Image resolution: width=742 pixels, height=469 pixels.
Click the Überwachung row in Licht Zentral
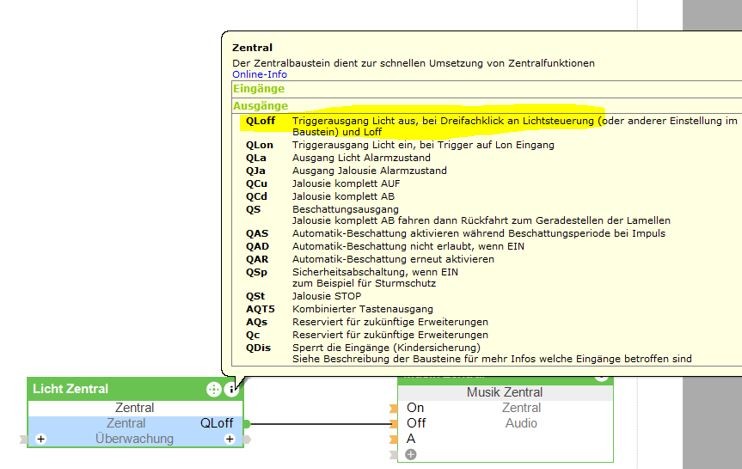(x=135, y=439)
